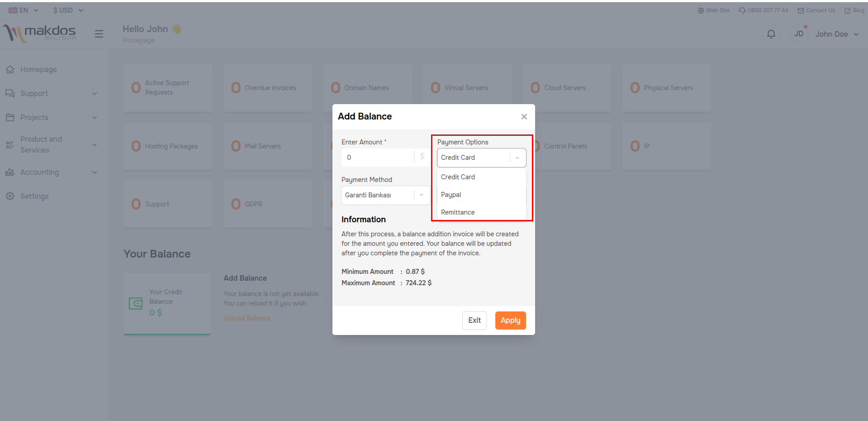Image resolution: width=868 pixels, height=421 pixels.
Task: Open the EN language dropdown
Action: 24,10
